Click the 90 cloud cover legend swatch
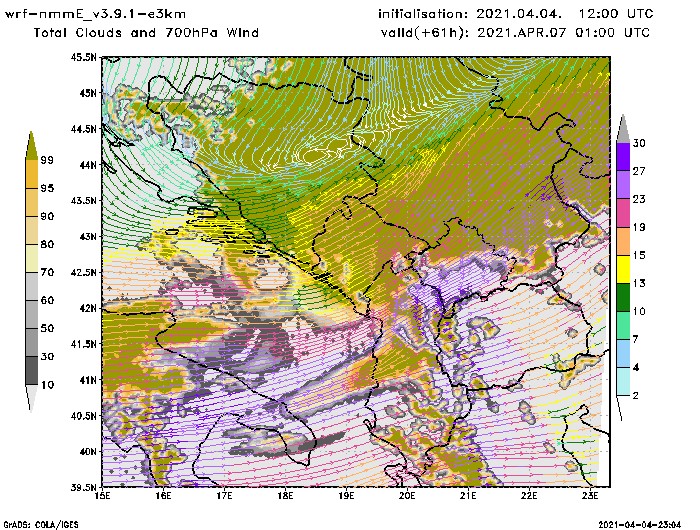Image resolution: width=700 pixels, height=530 pixels. pos(31,230)
